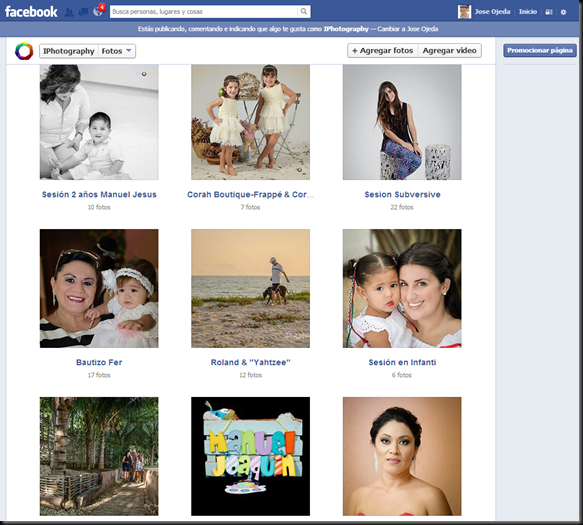
Task: Go to the Jose Ojeda profile link
Action: 492,12
